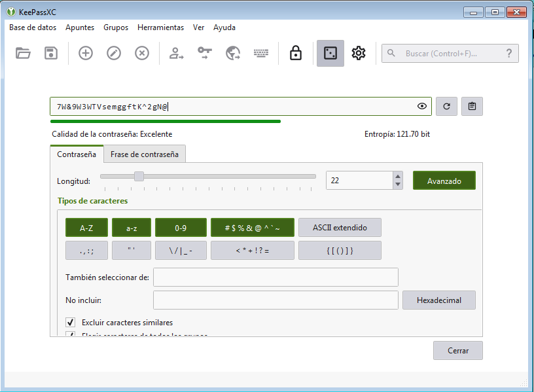This screenshot has width=534, height=392.
Task: Enable < * + ! ? = math group
Action: point(253,251)
